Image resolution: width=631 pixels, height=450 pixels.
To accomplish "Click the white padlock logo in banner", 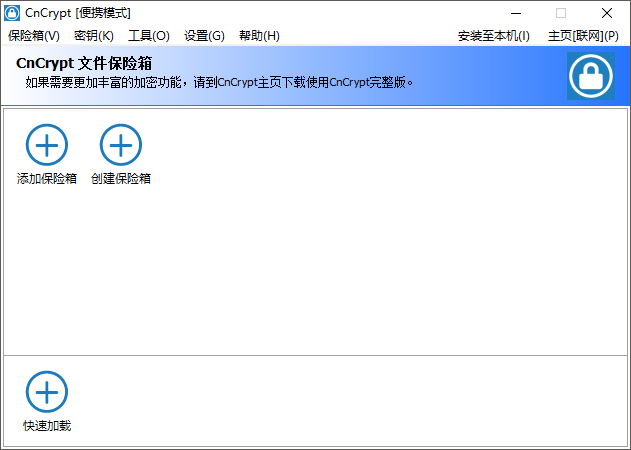I will (591, 76).
